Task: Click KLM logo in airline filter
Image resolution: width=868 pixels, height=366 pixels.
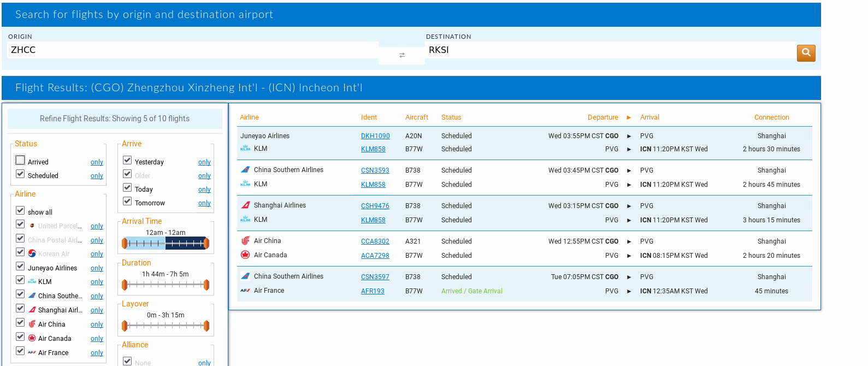Action: (x=32, y=281)
